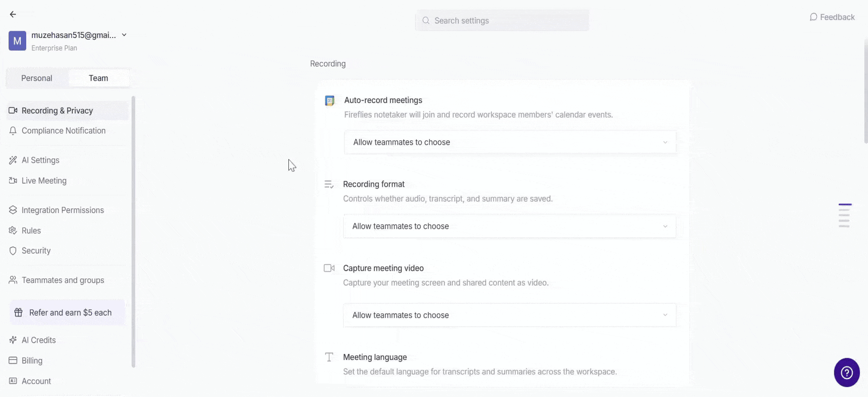Click the Search settings field

point(502,20)
